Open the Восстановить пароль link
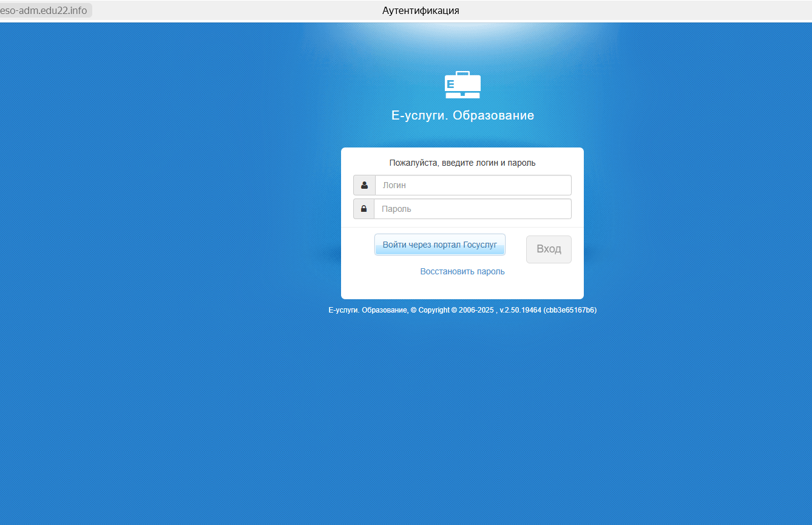 point(462,271)
